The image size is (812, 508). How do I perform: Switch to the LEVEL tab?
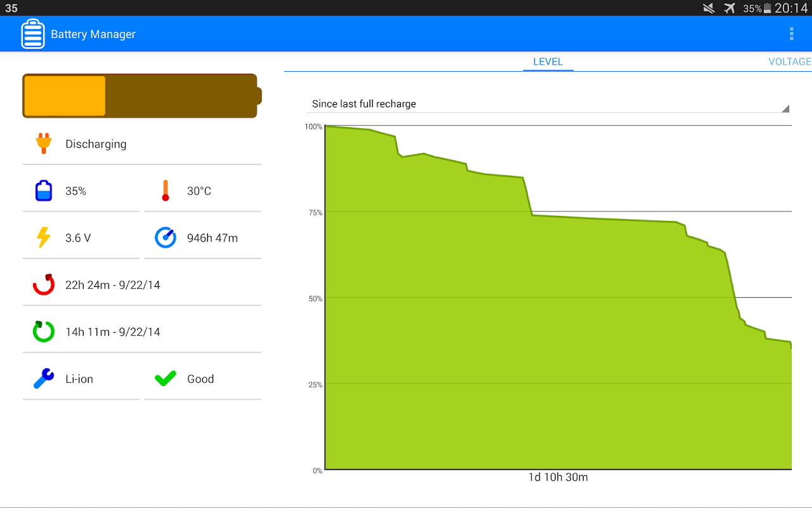click(x=548, y=62)
